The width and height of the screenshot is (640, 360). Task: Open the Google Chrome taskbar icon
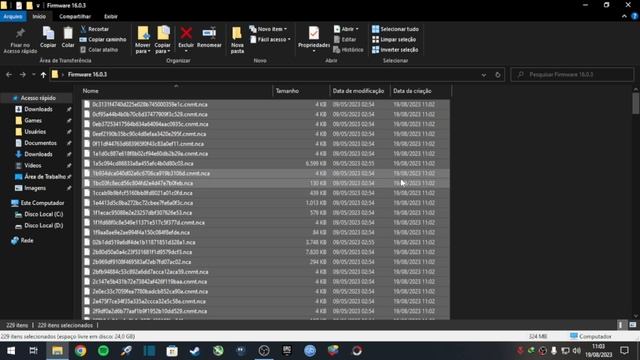click(80, 351)
